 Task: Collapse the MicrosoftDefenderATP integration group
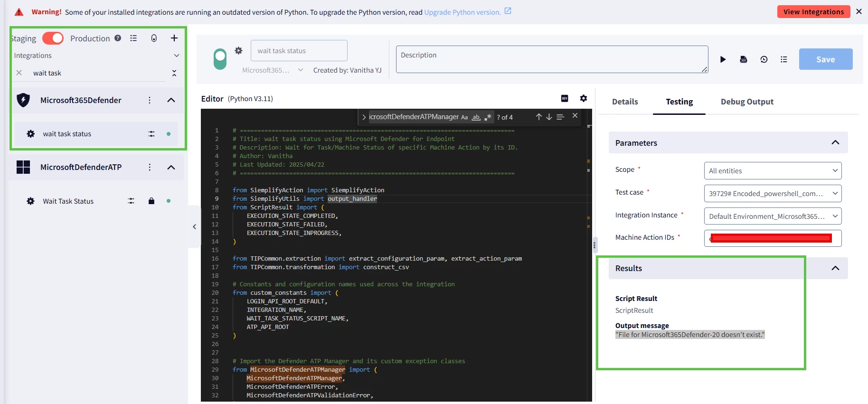[171, 167]
